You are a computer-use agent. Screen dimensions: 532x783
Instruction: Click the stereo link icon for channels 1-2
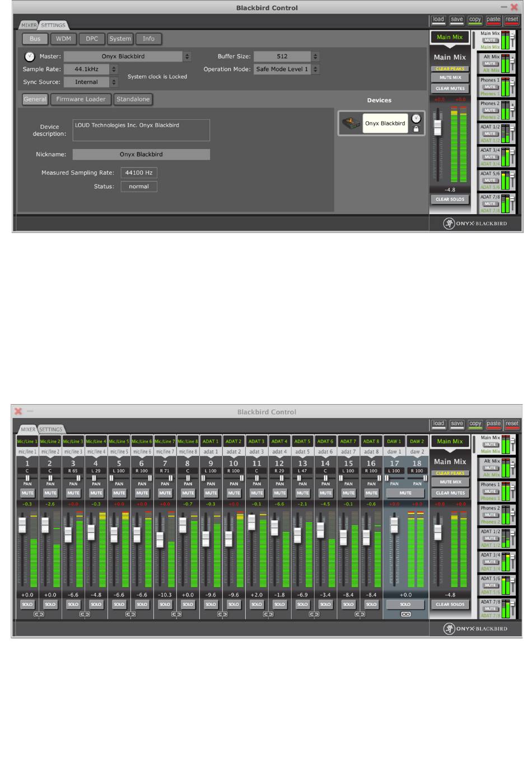coord(39,614)
